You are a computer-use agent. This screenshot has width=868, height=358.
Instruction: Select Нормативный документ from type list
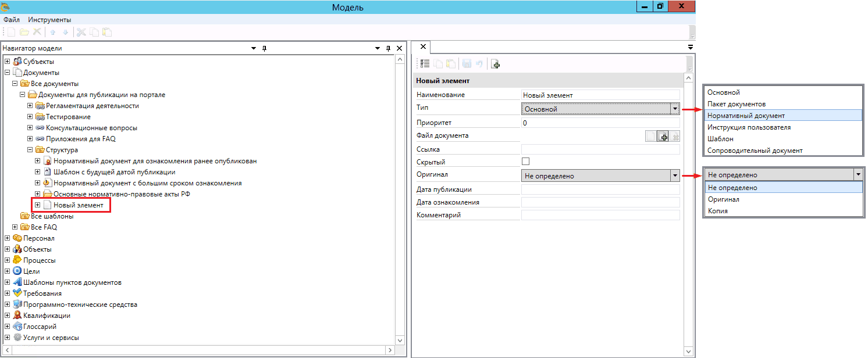click(746, 116)
